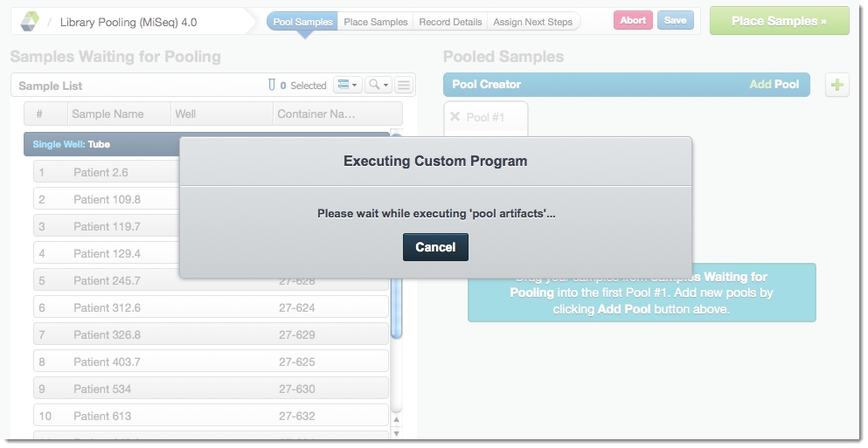The image size is (868, 448).
Task: Click the green Place Samples button
Action: [779, 21]
